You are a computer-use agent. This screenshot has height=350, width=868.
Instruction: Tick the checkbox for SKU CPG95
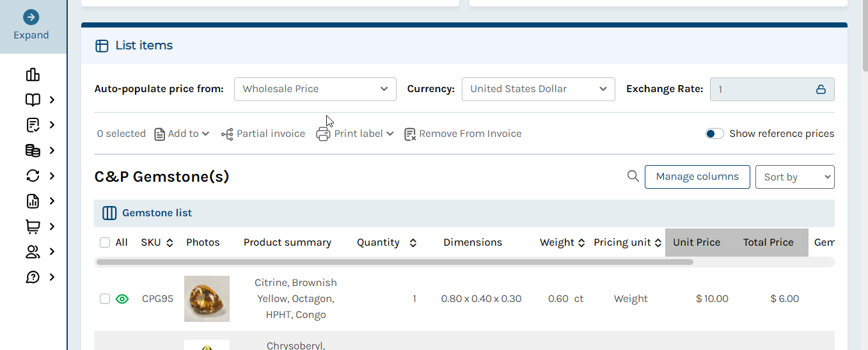[105, 299]
